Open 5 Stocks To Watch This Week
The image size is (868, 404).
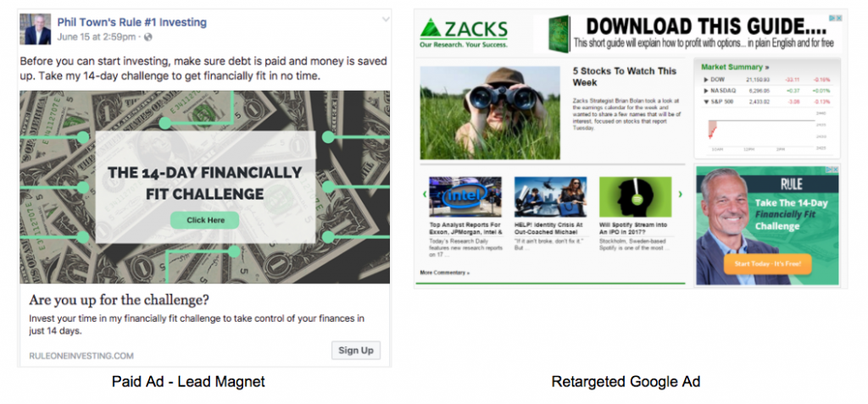[625, 77]
